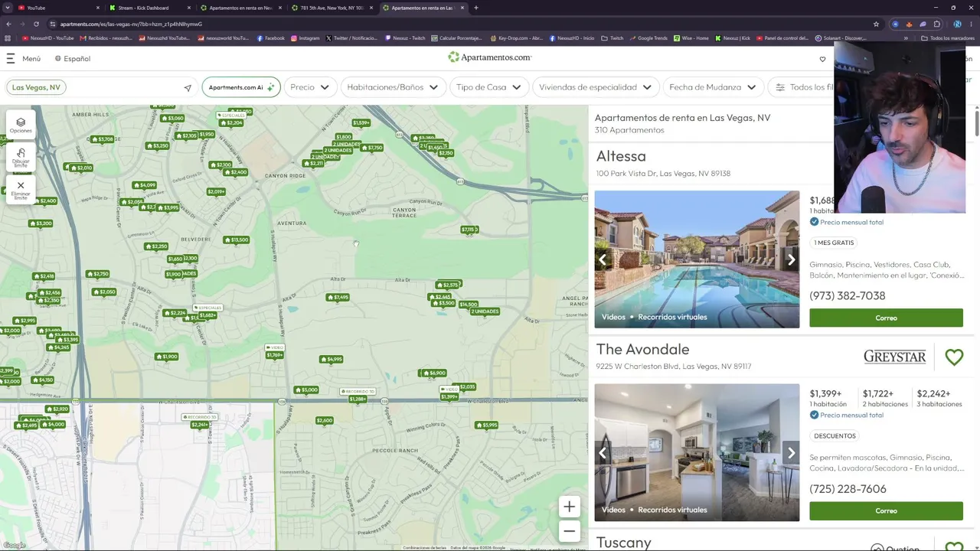Viewport: 980px width, 551px height.
Task: Expand the Precio filter dropdown
Action: [x=309, y=87]
